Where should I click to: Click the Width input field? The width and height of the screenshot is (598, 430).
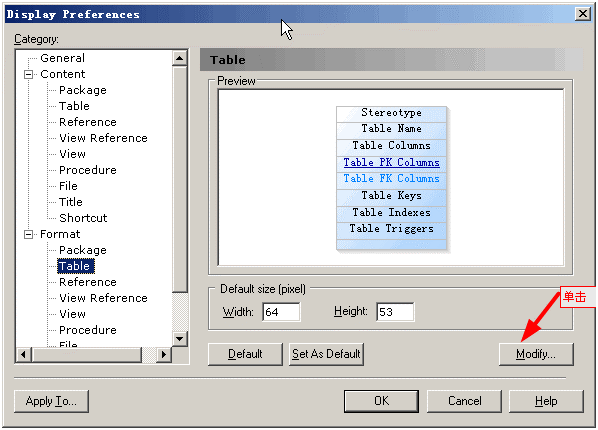coord(281,312)
